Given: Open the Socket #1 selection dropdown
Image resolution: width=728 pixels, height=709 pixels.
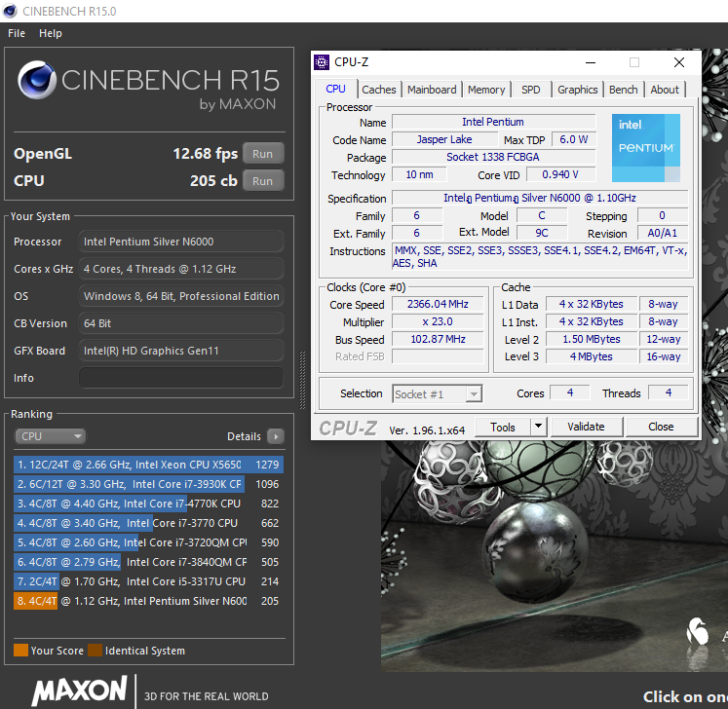Looking at the screenshot, I should point(437,393).
